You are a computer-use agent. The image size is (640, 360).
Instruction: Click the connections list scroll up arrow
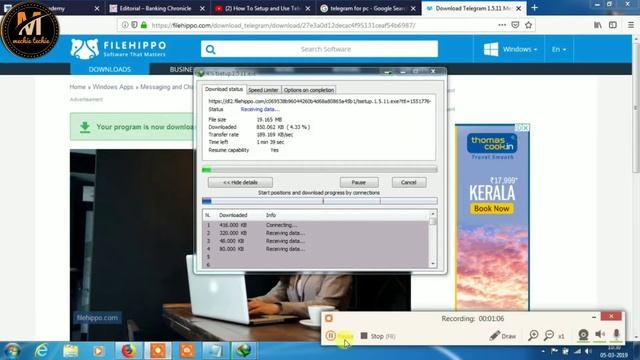click(x=433, y=214)
